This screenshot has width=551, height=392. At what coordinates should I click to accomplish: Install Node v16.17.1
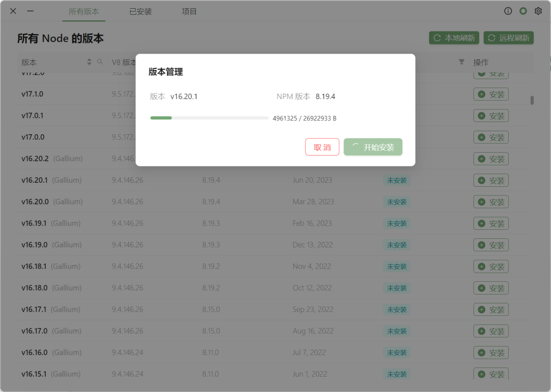tap(491, 309)
